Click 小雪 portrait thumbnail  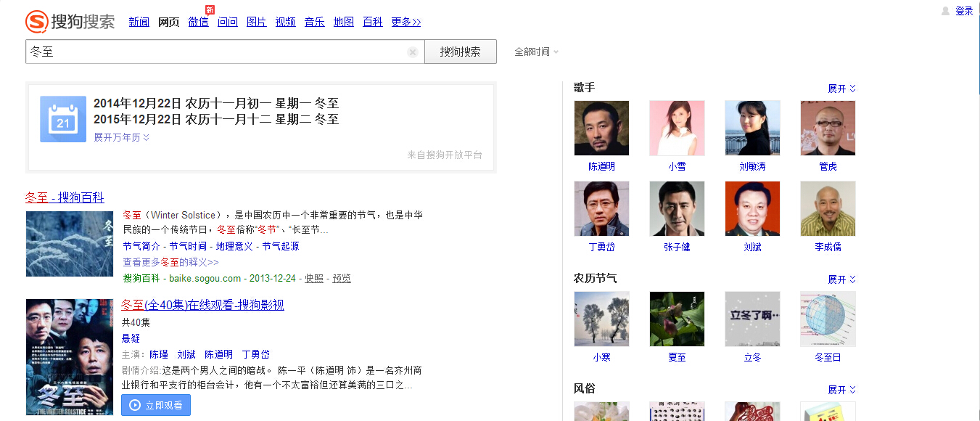677,128
